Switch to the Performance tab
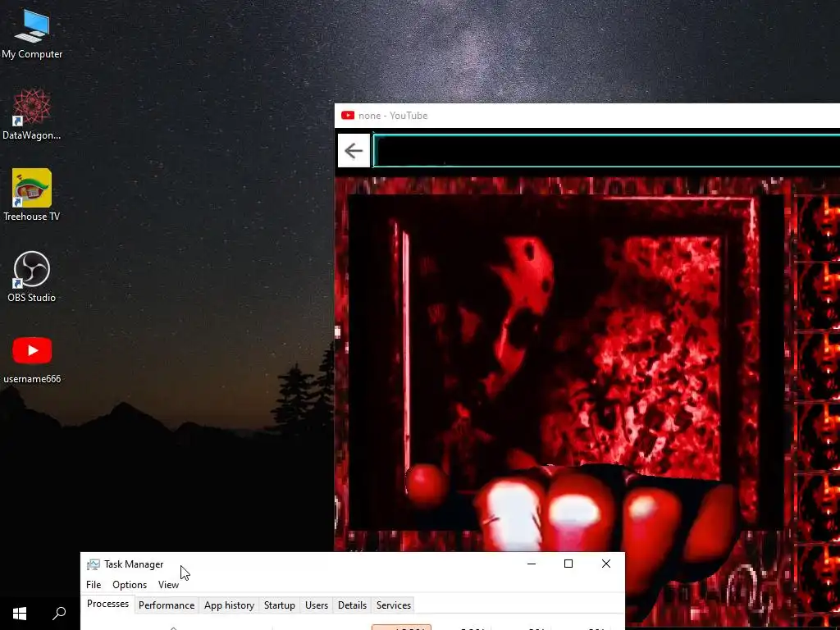 pyautogui.click(x=167, y=605)
